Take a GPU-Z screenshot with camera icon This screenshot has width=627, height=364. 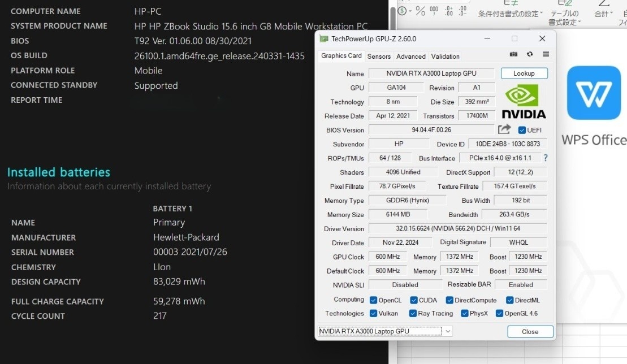point(513,55)
